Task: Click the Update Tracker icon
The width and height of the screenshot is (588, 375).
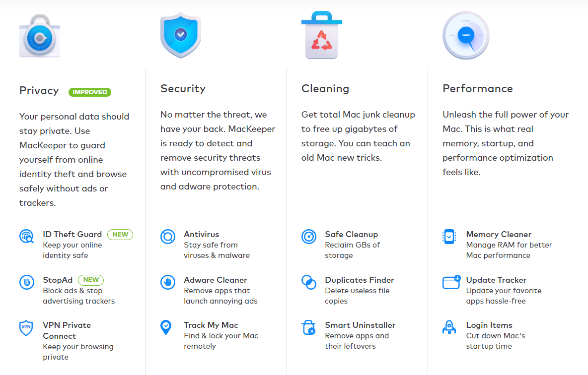Action: click(x=451, y=282)
